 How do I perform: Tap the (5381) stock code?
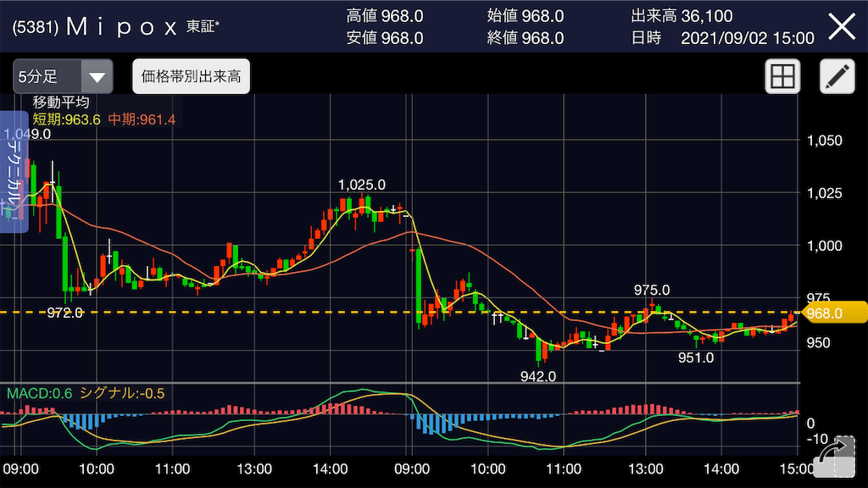tap(36, 27)
